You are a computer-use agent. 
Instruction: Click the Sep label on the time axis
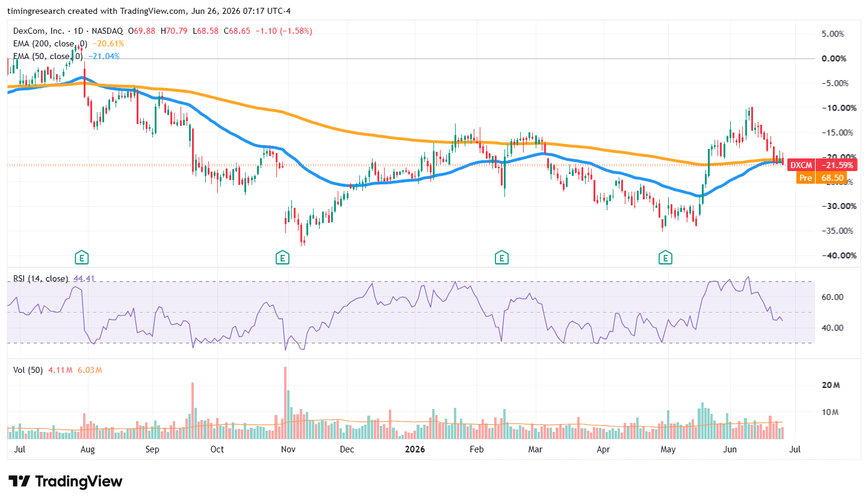tap(152, 449)
